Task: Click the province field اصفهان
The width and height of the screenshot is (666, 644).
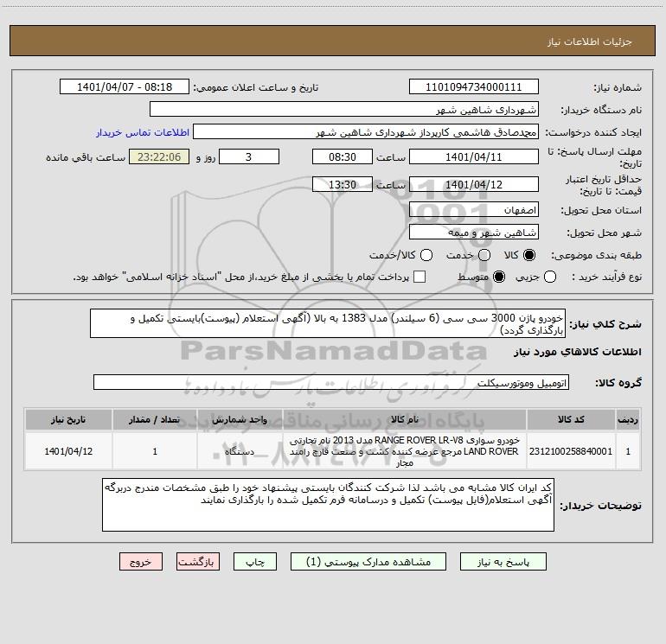Action: (x=474, y=209)
